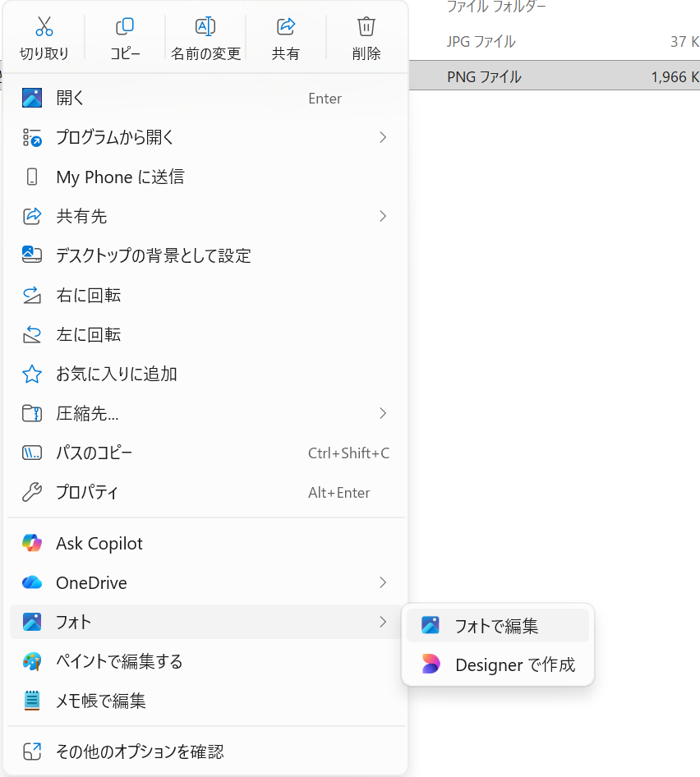This screenshot has width=700, height=777.
Task: Rotate image right with 右に回転
Action: [x=88, y=295]
